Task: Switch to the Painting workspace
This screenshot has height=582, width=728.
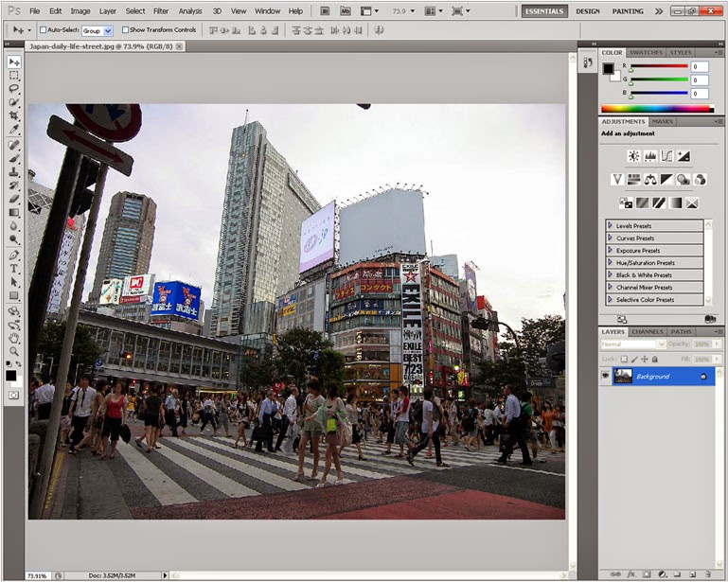Action: click(x=628, y=11)
